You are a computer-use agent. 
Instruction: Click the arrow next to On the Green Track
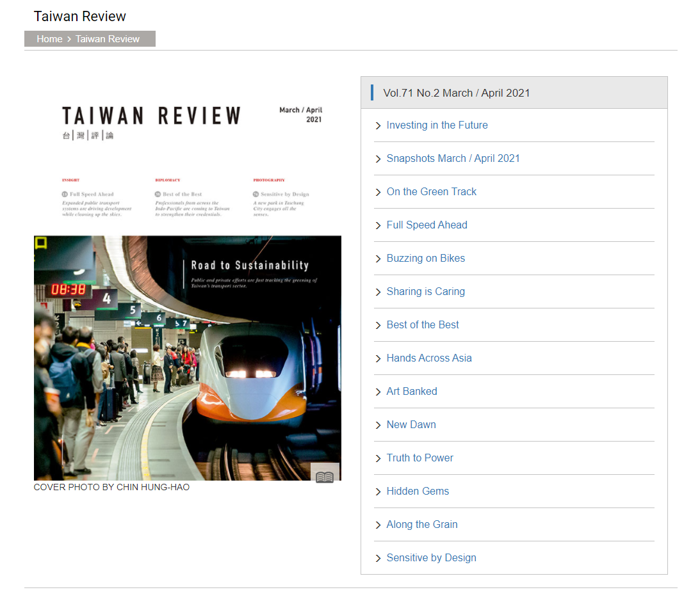pos(378,193)
